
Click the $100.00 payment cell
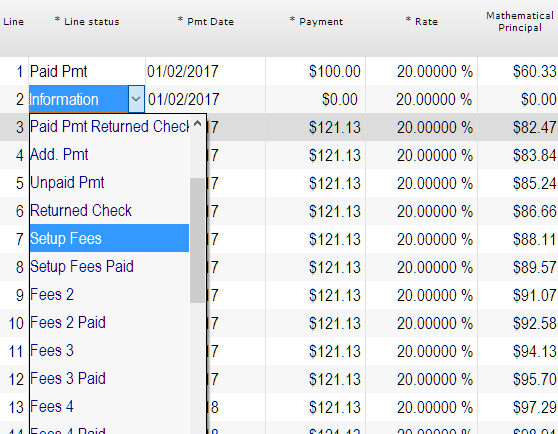315,71
